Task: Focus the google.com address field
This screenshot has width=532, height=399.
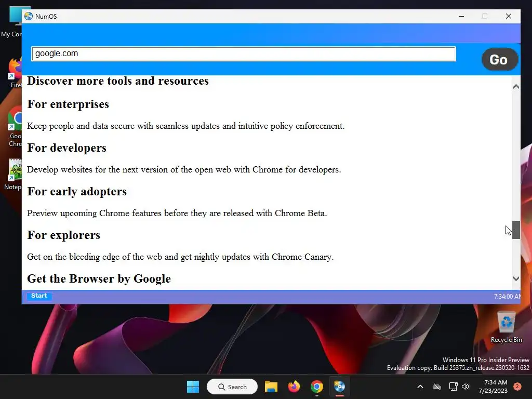Action: click(x=244, y=54)
